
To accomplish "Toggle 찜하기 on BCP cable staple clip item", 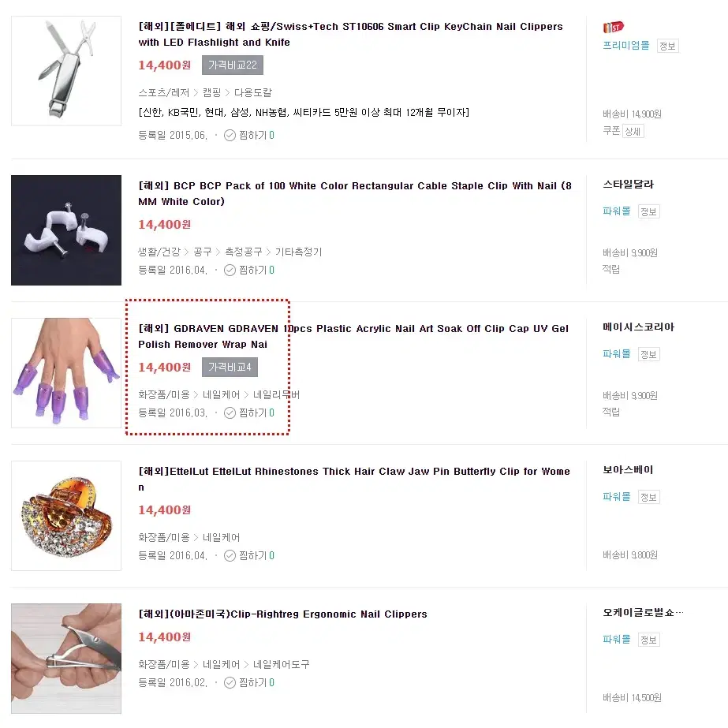I will pos(249,271).
